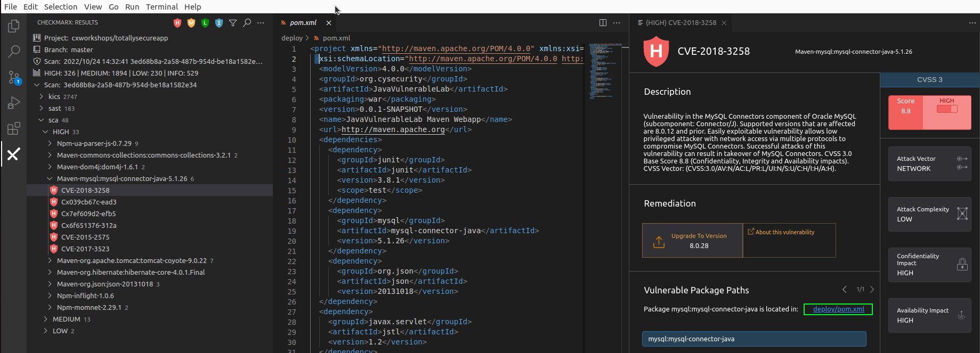The height and width of the screenshot is (353, 980).
Task: Expand Npm-ua-parser-js-0.7.29 package
Action: pos(50,143)
